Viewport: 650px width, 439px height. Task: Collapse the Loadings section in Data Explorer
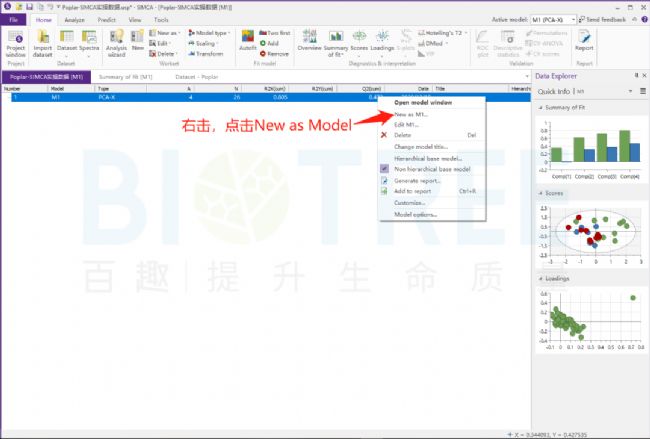pyautogui.click(x=541, y=279)
